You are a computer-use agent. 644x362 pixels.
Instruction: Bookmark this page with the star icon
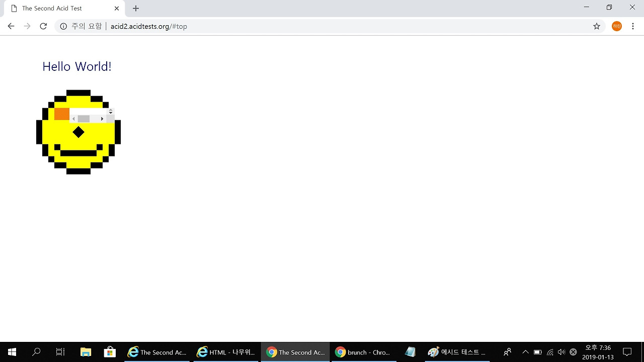(597, 26)
